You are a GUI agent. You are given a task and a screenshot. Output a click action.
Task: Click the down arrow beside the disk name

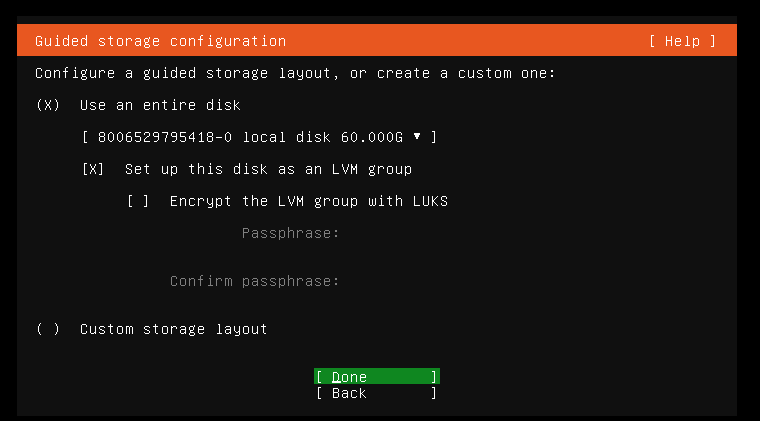point(417,137)
